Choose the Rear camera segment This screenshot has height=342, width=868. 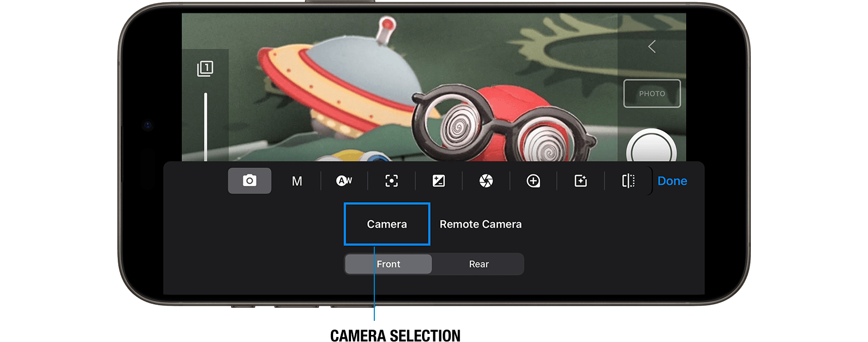[478, 264]
